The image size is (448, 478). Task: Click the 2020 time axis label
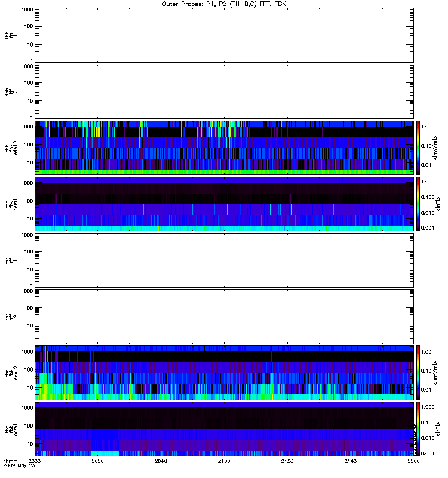97,461
